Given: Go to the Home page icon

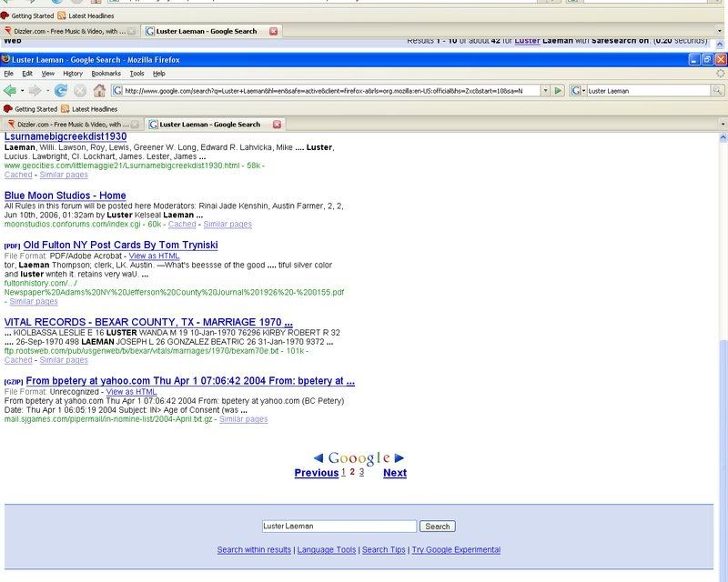Looking at the screenshot, I should click(x=99, y=91).
